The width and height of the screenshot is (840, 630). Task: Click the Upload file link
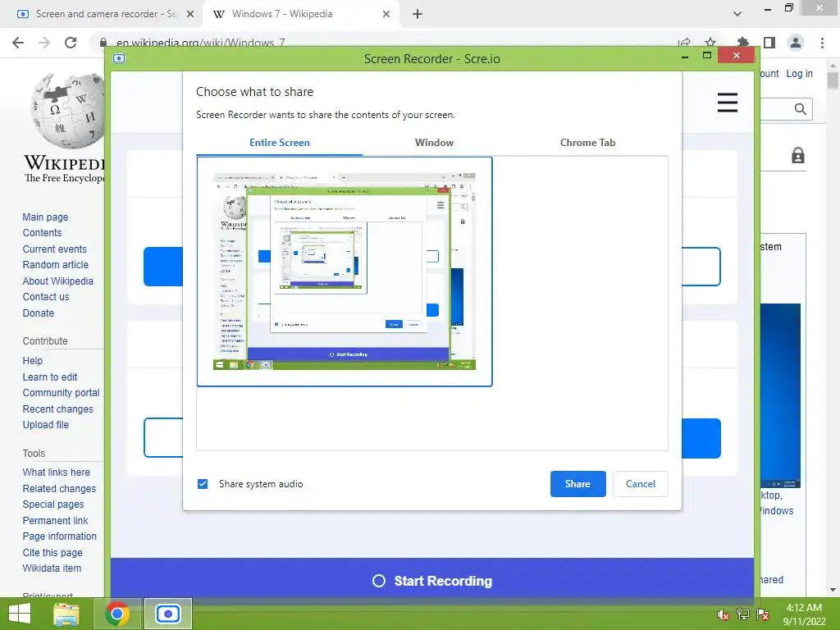(x=46, y=425)
